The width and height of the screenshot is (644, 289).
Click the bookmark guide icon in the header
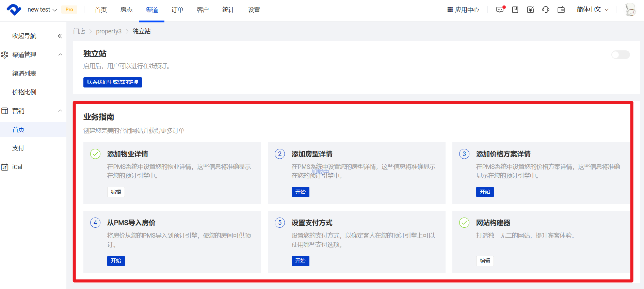click(x=515, y=10)
